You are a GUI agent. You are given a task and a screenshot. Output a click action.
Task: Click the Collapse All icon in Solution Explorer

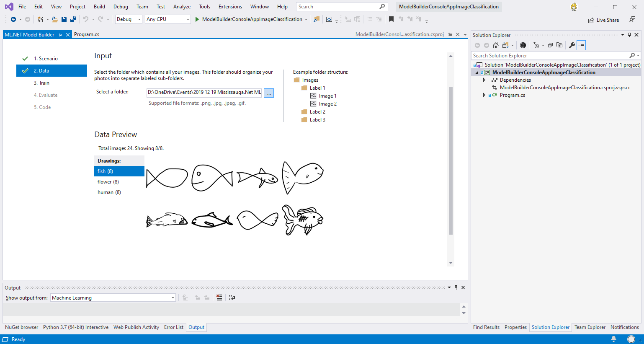550,45
